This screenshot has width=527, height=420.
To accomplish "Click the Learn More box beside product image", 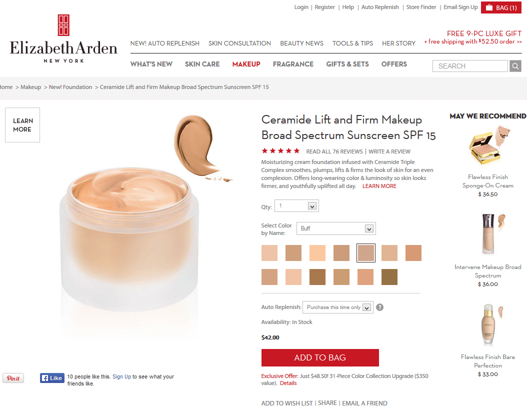I will coord(22,125).
